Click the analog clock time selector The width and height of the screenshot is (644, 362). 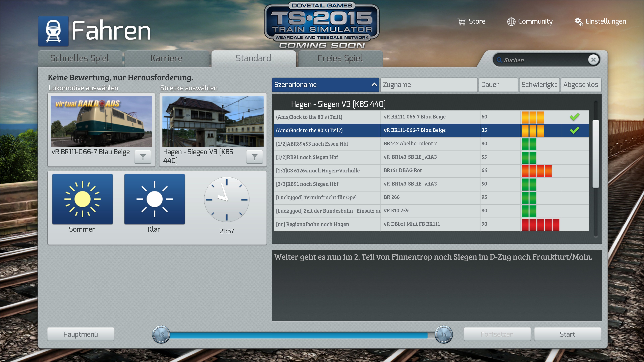[x=227, y=199]
